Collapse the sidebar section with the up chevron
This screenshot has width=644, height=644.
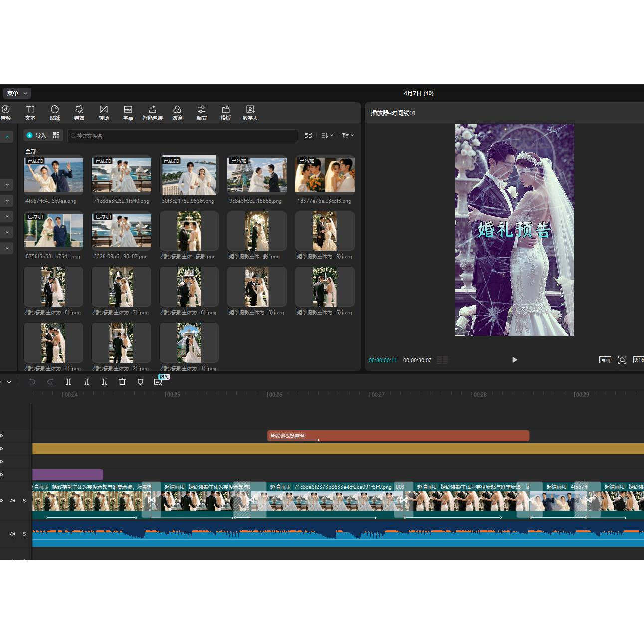(x=7, y=136)
